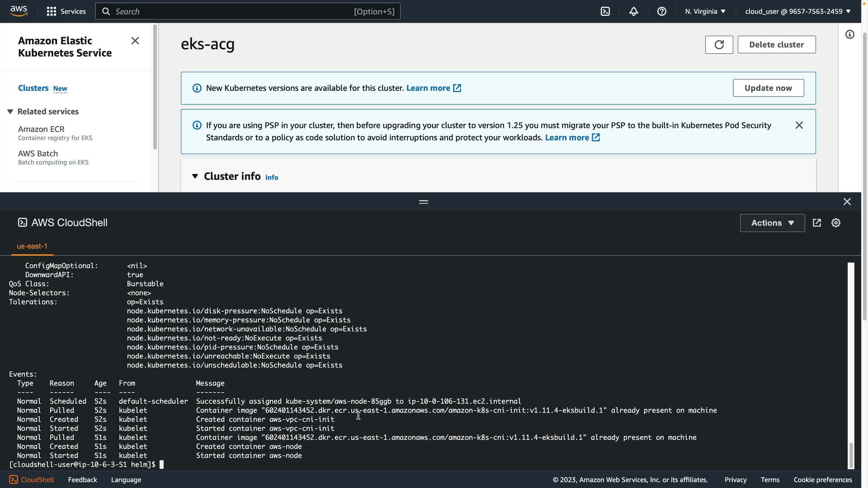This screenshot has width=868, height=488.
Task: Dismiss the PSP migration notice
Action: point(799,125)
